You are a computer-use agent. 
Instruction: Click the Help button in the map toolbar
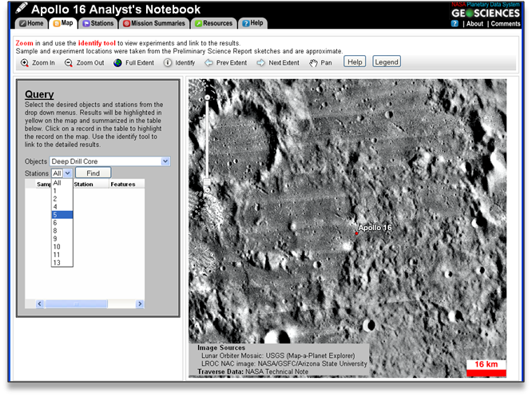tap(355, 62)
